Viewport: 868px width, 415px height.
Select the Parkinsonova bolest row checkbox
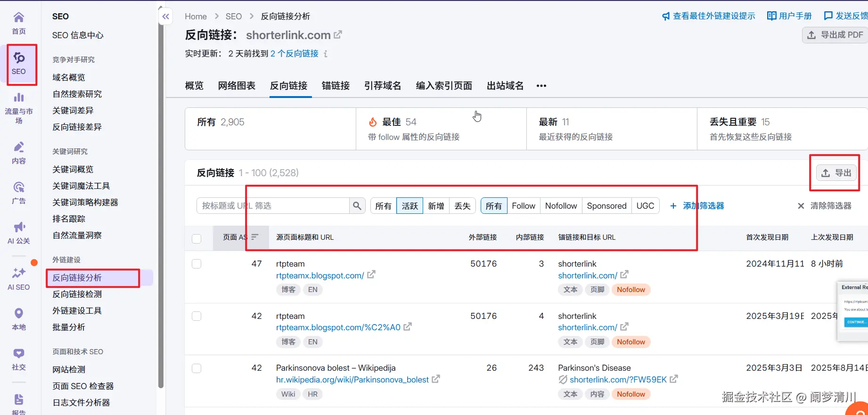point(197,368)
